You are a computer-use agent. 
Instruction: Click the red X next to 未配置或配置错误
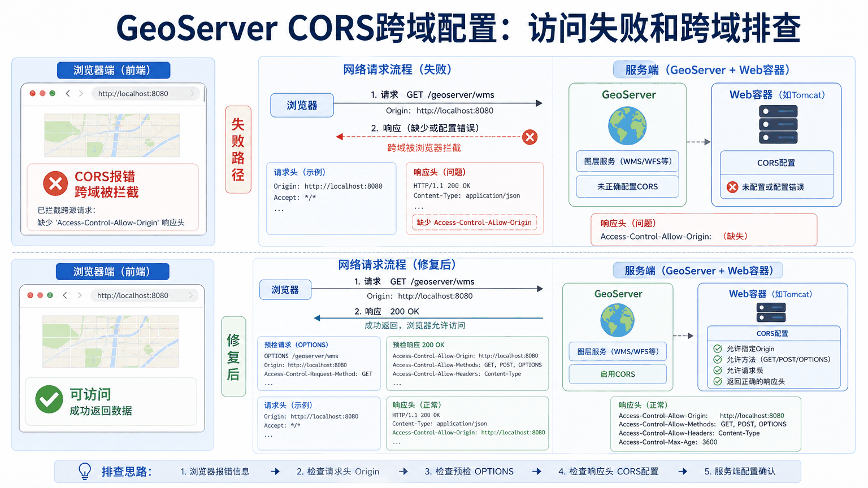[732, 187]
